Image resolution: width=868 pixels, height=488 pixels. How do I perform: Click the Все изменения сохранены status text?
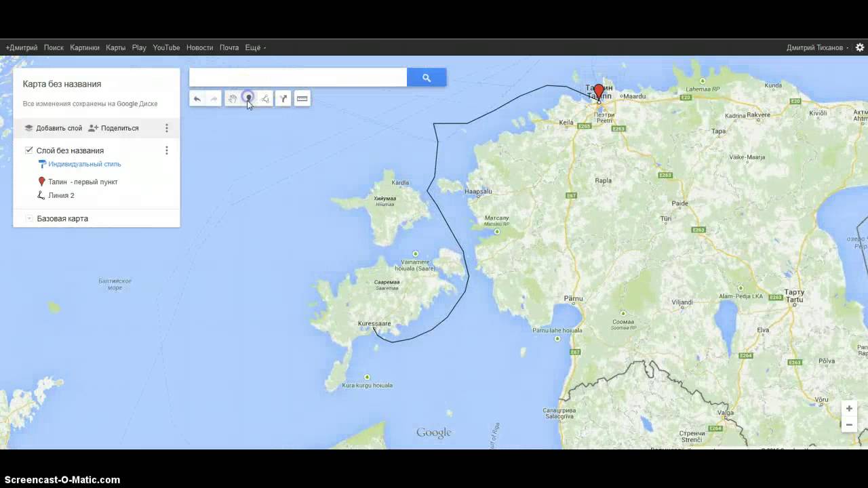point(90,104)
